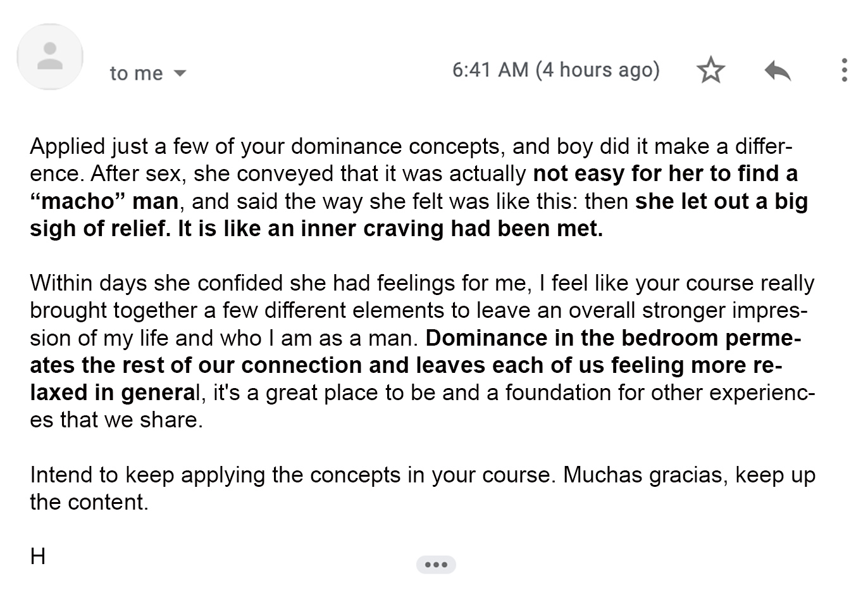Click the phrase "Muchas gracias"
This screenshot has width=868, height=616.
[642, 475]
